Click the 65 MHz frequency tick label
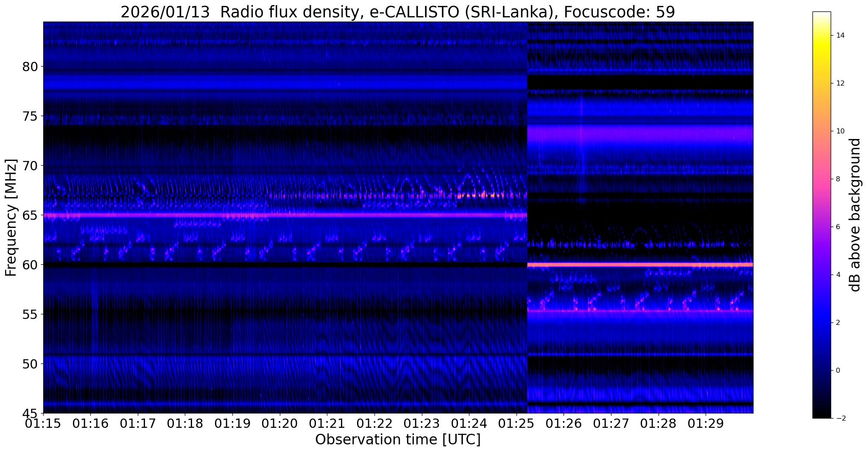Image resolution: width=868 pixels, height=452 pixels. (x=30, y=215)
